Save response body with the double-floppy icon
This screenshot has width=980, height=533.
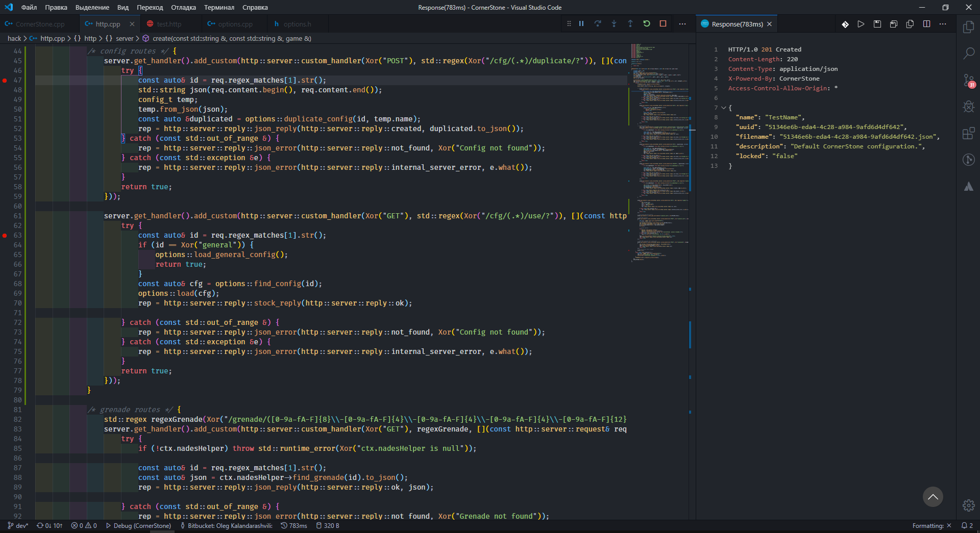894,24
